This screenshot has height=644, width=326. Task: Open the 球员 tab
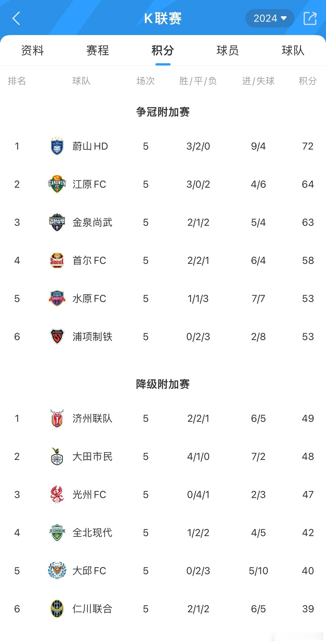point(228,50)
